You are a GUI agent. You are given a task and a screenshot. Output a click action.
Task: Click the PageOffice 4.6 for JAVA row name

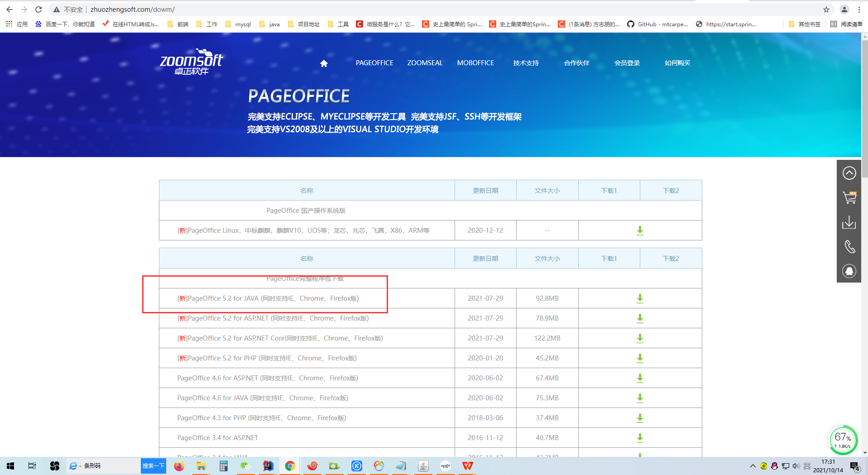click(x=263, y=398)
